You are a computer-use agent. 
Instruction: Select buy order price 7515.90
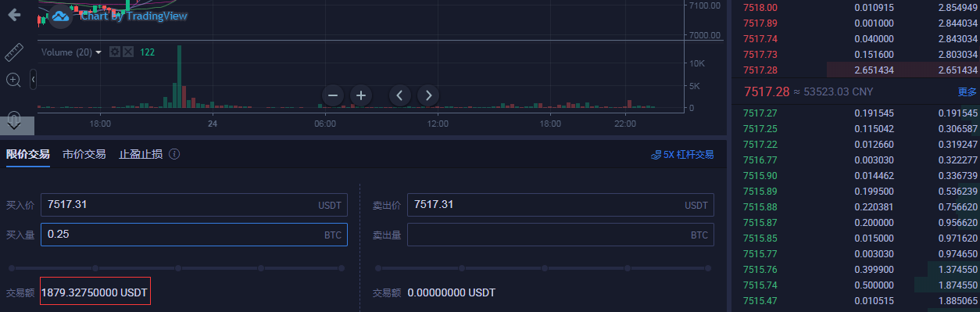pos(760,175)
